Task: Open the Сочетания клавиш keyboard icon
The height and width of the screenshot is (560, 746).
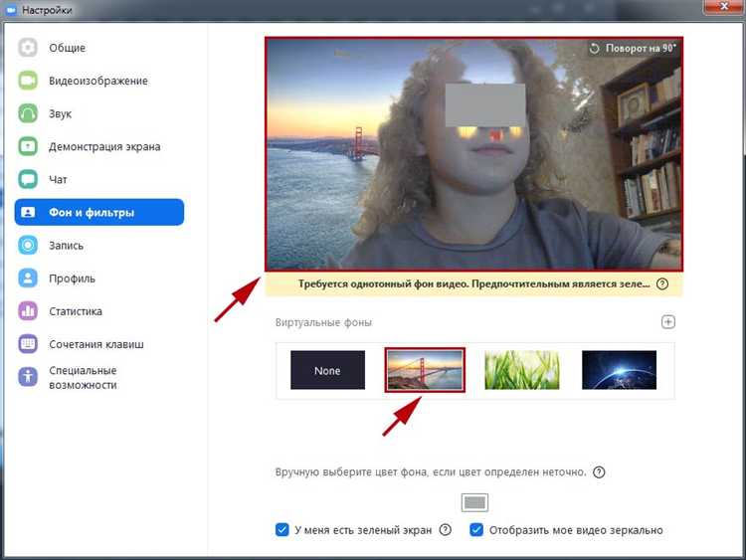Action: coord(28,344)
